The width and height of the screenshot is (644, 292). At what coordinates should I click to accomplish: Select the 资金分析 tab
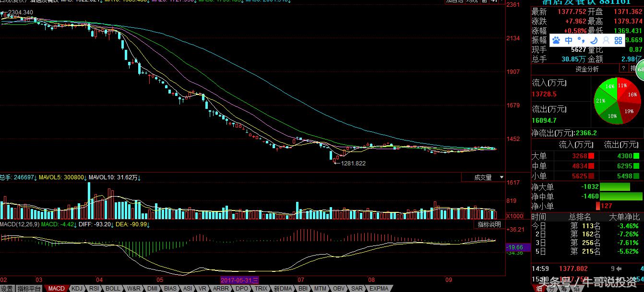pos(587,69)
